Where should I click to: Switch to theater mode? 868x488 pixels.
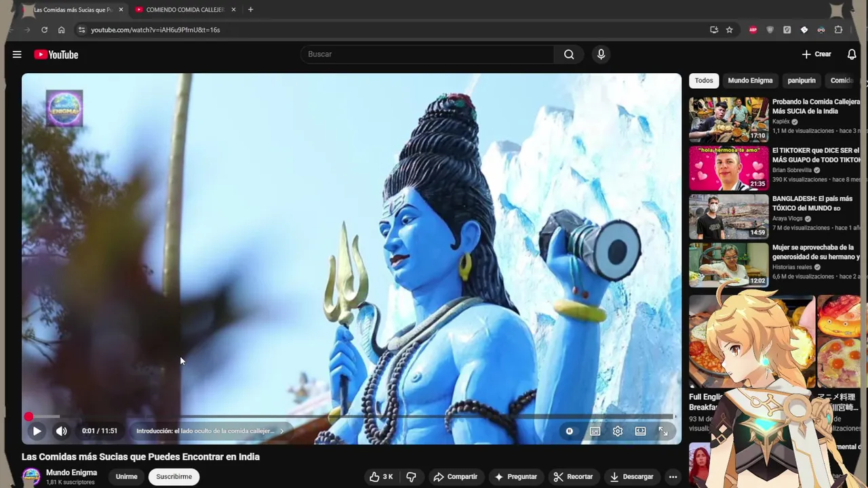tap(640, 431)
